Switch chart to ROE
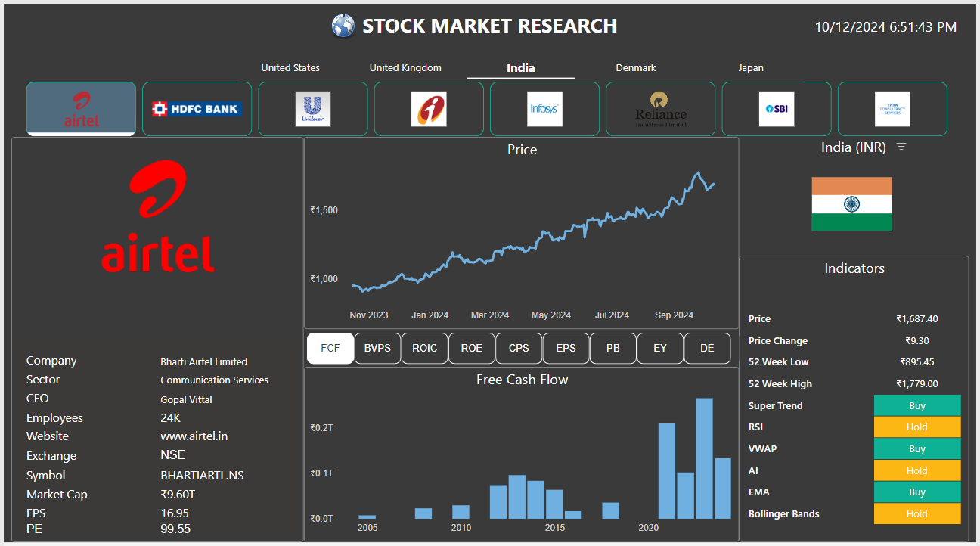The width and height of the screenshot is (980, 546). coord(472,349)
